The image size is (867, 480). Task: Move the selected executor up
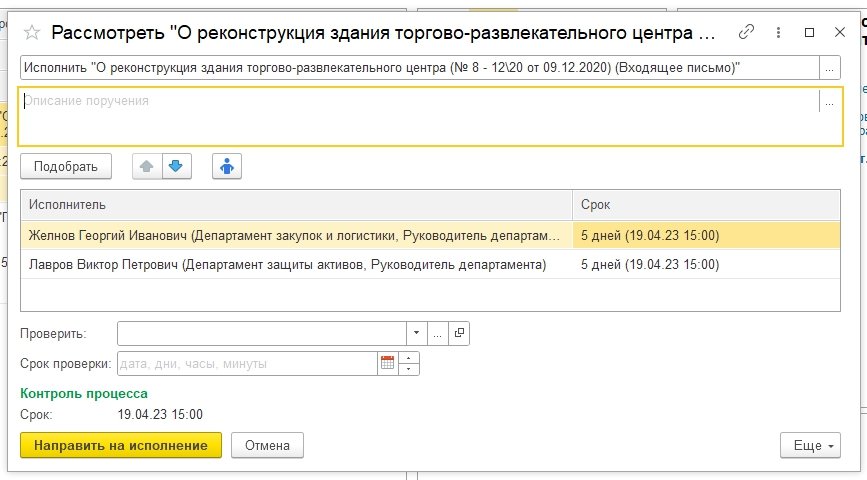click(x=147, y=166)
